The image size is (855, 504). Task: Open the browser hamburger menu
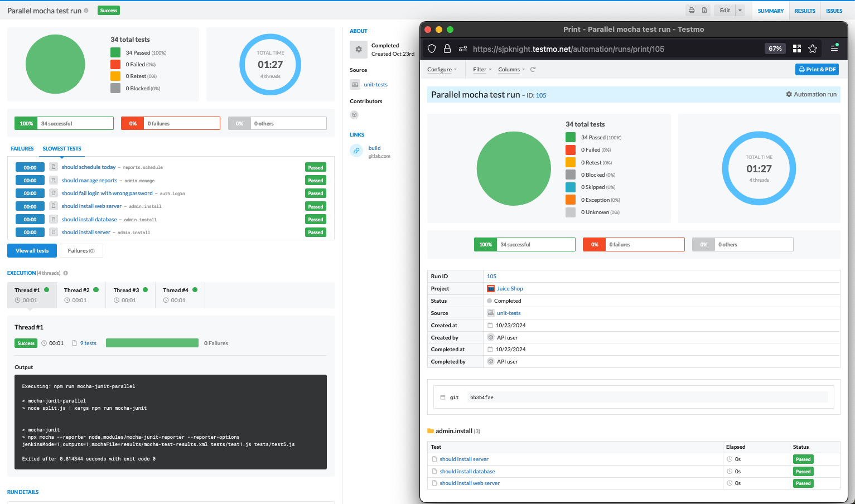coord(834,49)
